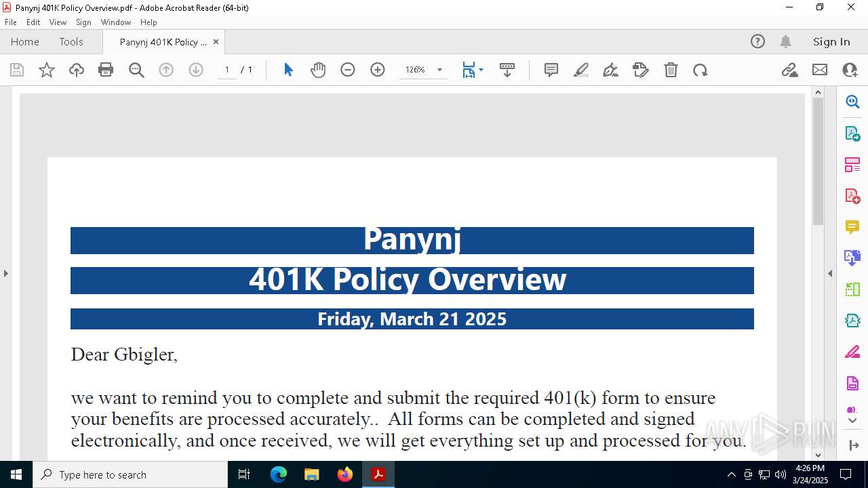Image resolution: width=868 pixels, height=488 pixels.
Task: Collapse the right tools pane arrow
Action: click(830, 273)
